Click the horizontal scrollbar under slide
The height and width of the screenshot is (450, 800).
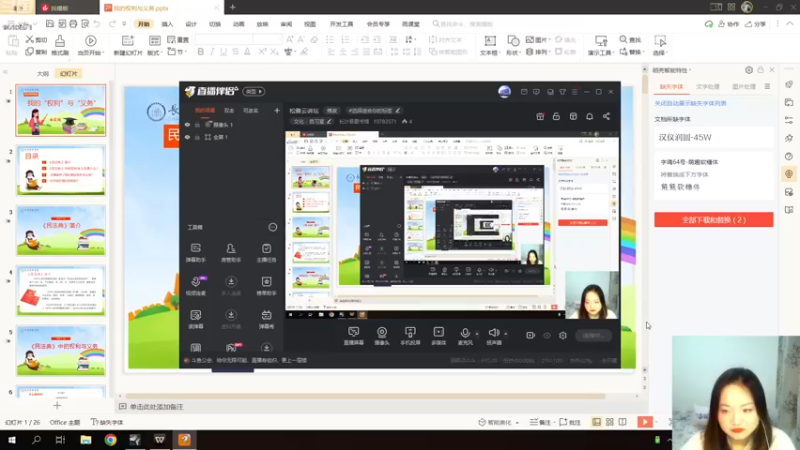[365, 396]
